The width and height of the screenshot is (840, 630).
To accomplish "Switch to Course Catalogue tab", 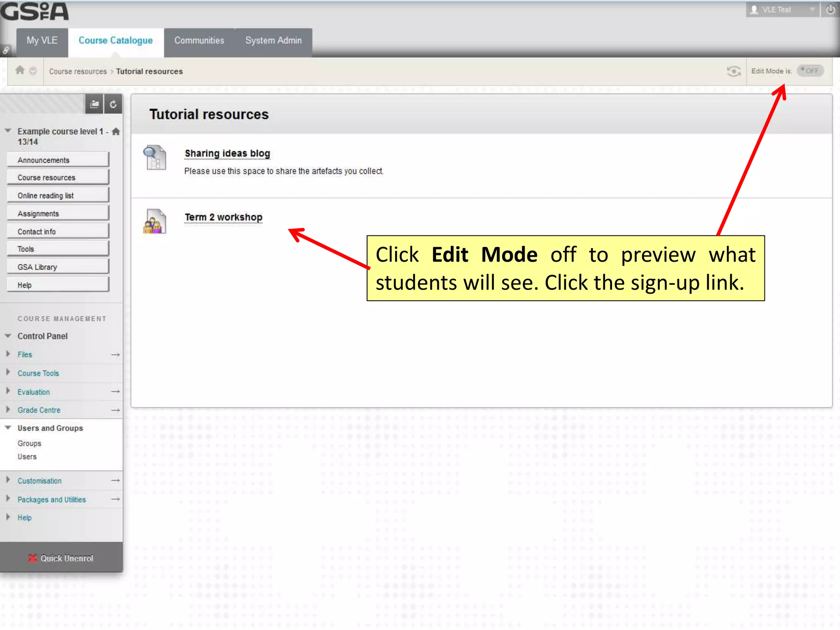I will click(116, 41).
